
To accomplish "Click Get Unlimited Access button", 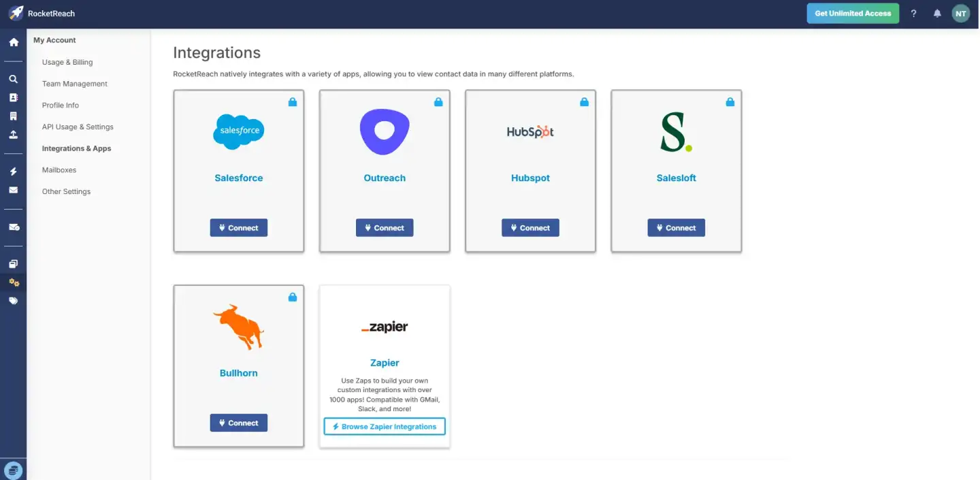I will click(x=853, y=14).
